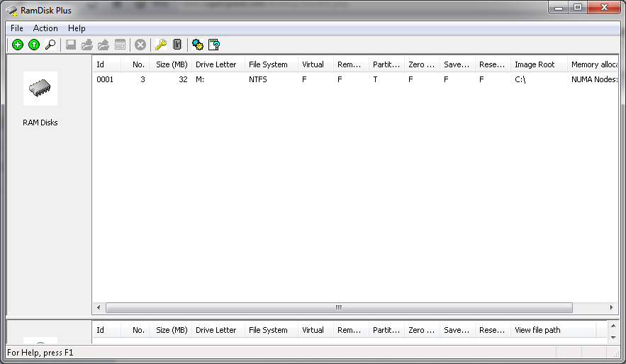
Task: Click the grey circle X Remove icon
Action: pos(140,45)
